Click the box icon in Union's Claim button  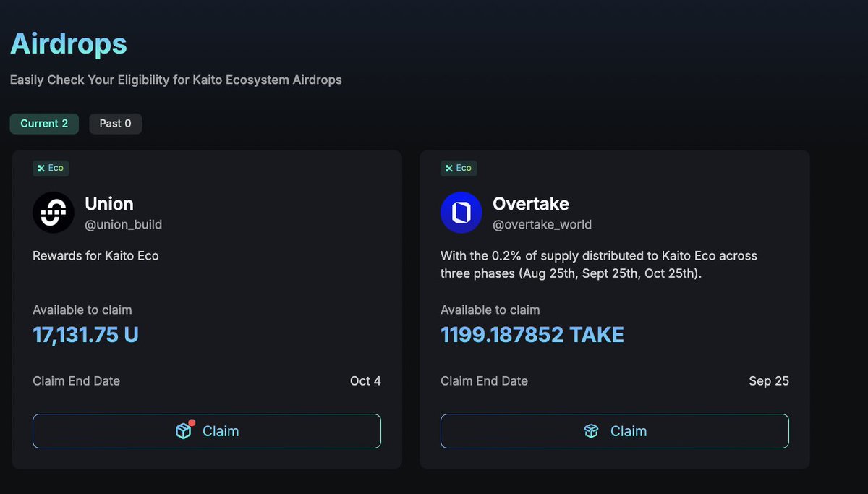(184, 431)
